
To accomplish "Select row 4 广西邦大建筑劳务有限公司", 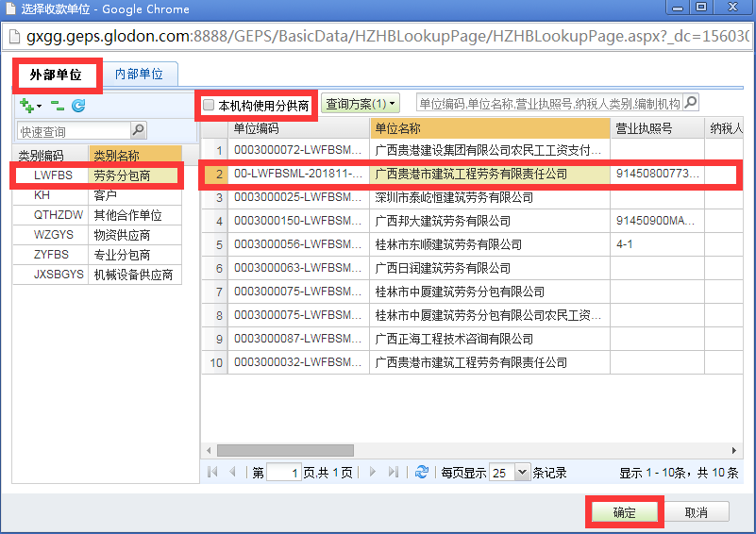I will pos(472,221).
